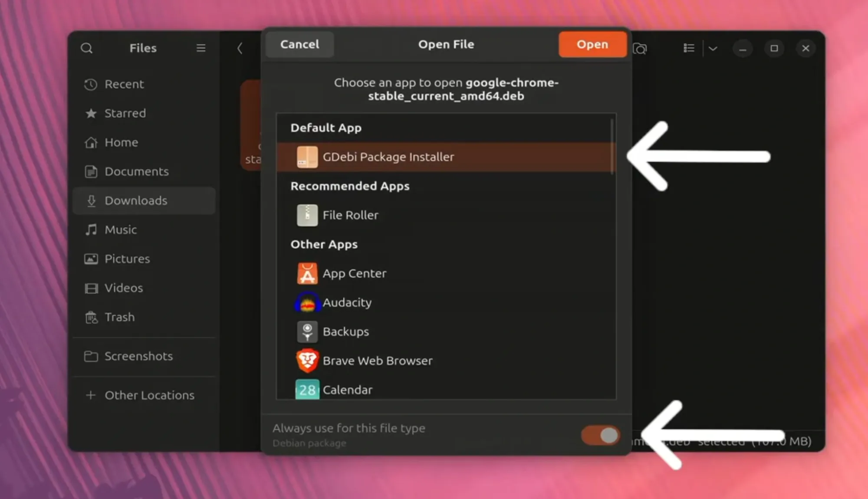Cancel the Open File dialog

(x=299, y=44)
